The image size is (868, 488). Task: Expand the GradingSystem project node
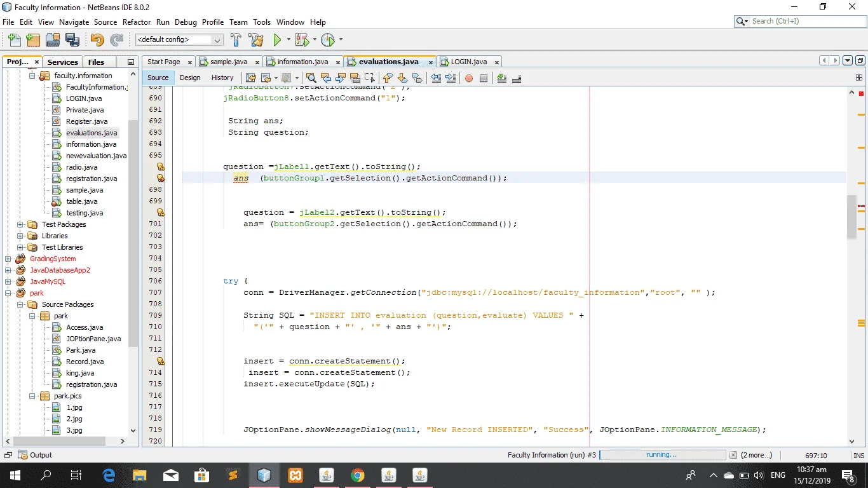8,259
